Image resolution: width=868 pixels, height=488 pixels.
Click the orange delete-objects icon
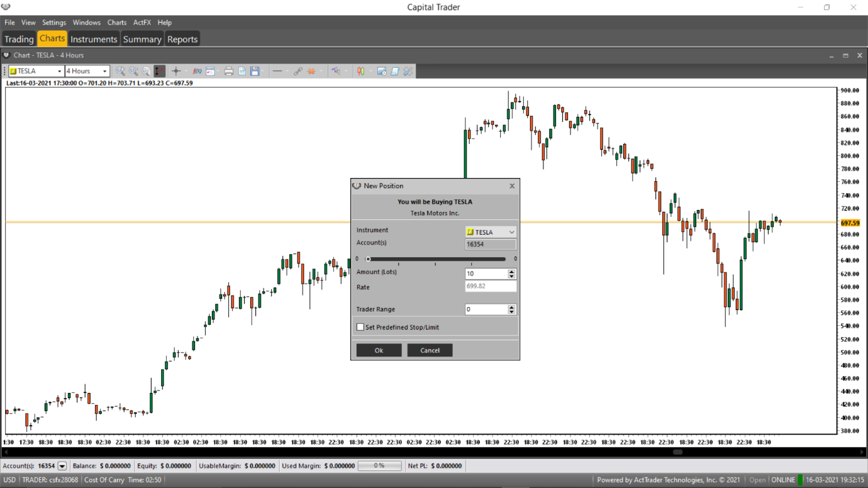(311, 71)
